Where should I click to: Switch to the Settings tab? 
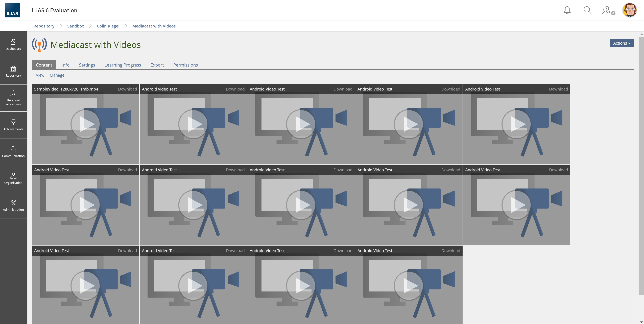tap(87, 65)
